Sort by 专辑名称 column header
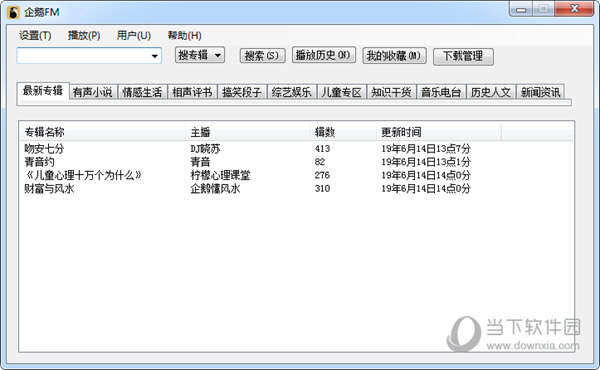 point(102,132)
